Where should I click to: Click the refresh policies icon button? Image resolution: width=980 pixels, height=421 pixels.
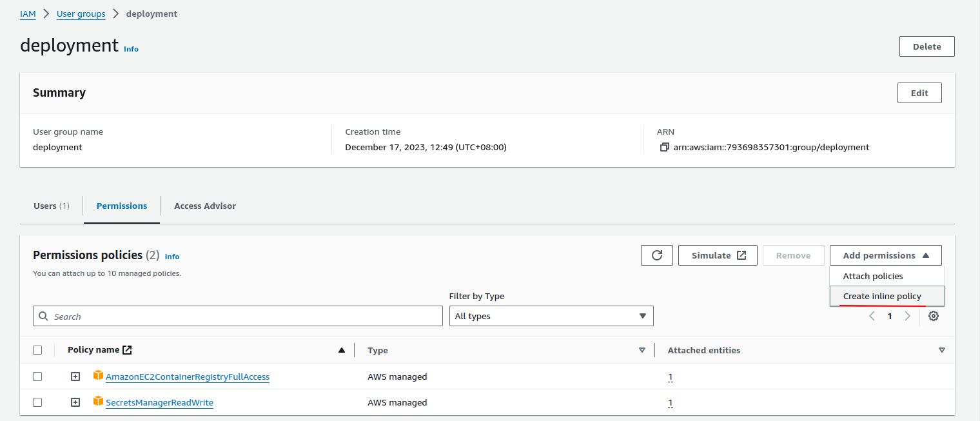coord(657,255)
